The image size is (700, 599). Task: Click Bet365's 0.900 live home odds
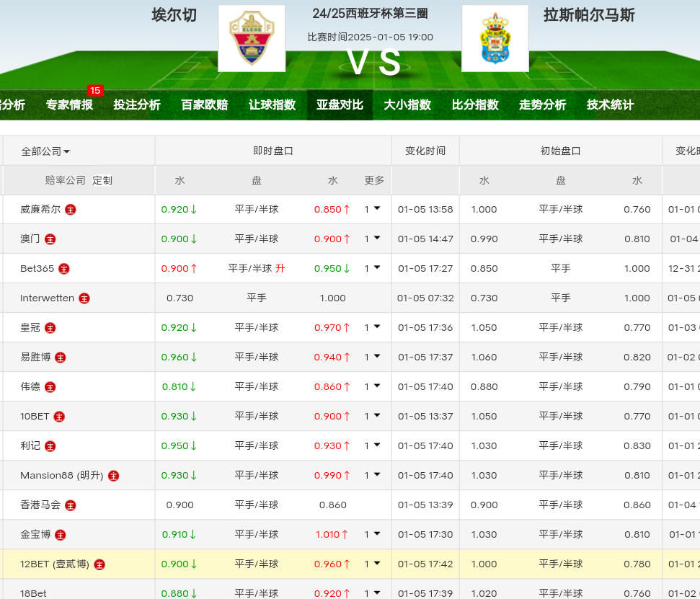pyautogui.click(x=179, y=269)
